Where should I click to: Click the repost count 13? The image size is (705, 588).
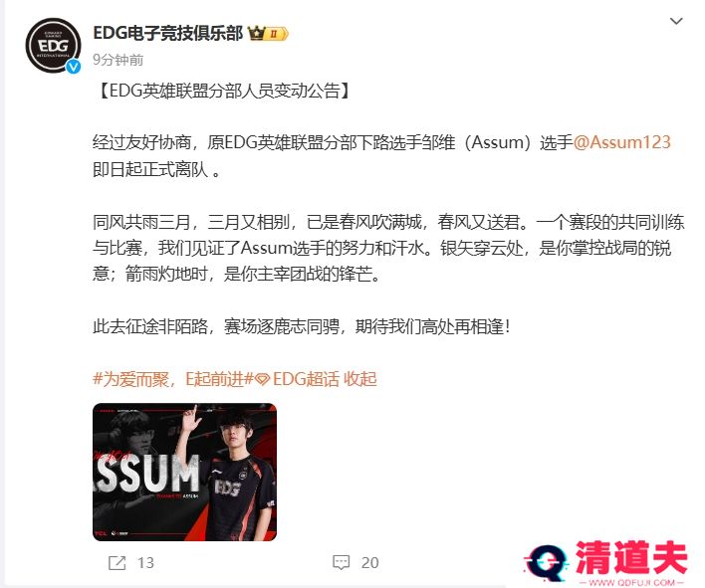tap(145, 563)
